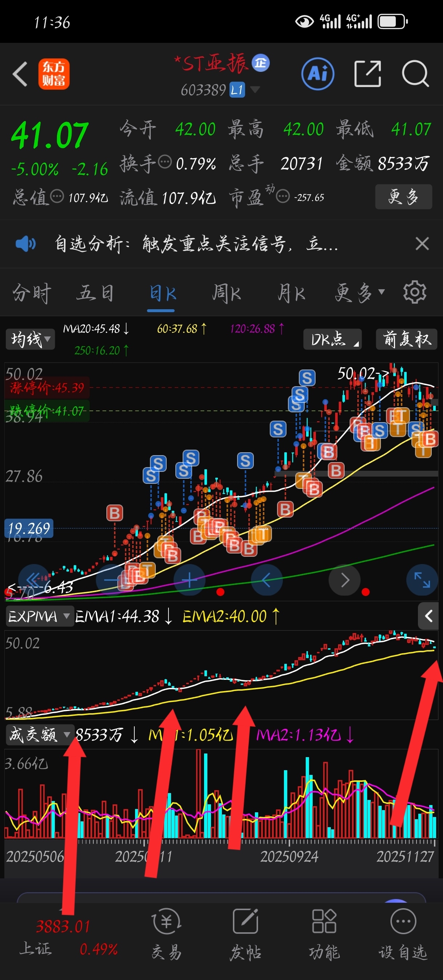This screenshot has height=980, width=443.
Task: Open 均线 indicator dropdown
Action: [31, 339]
